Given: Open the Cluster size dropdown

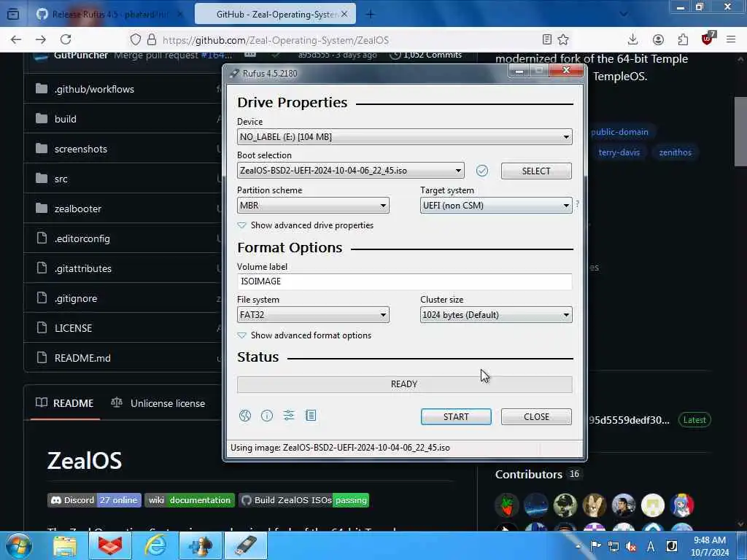Looking at the screenshot, I should pos(496,315).
